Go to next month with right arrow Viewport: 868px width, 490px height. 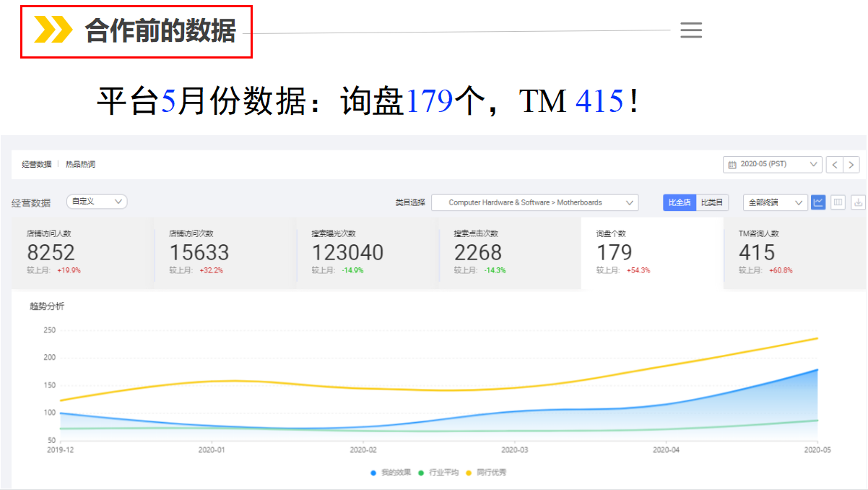[x=851, y=165]
